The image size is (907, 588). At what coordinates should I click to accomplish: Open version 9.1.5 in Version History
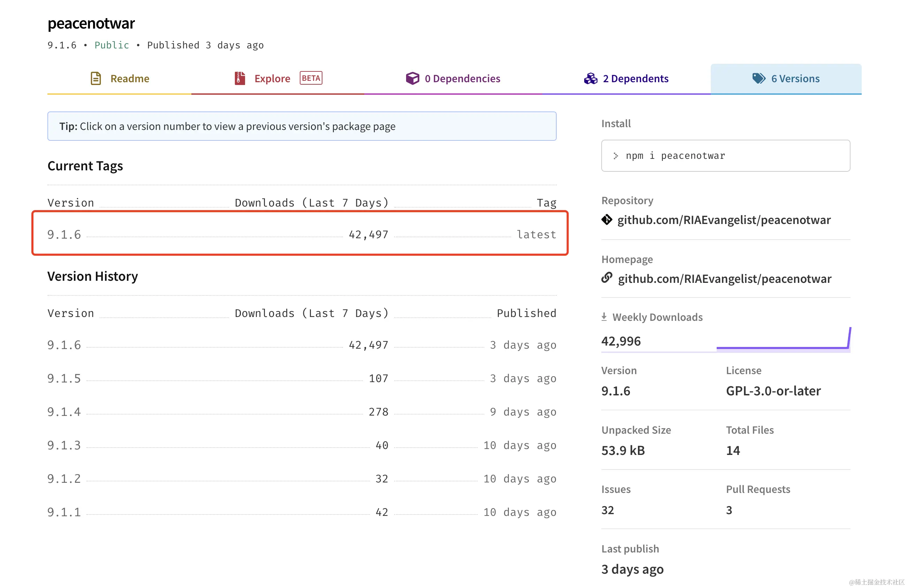(64, 379)
